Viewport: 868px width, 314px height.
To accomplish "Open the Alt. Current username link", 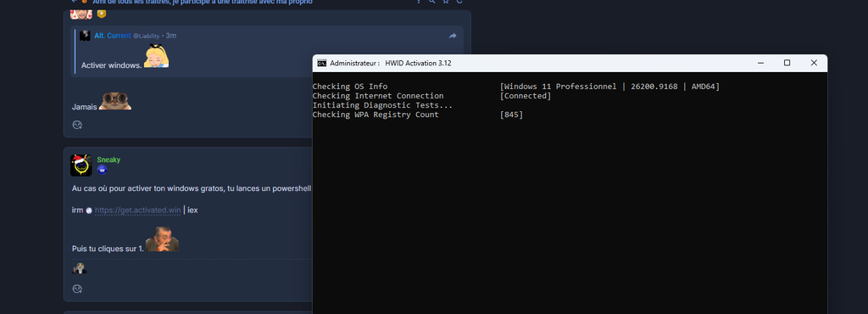I will pos(113,36).
